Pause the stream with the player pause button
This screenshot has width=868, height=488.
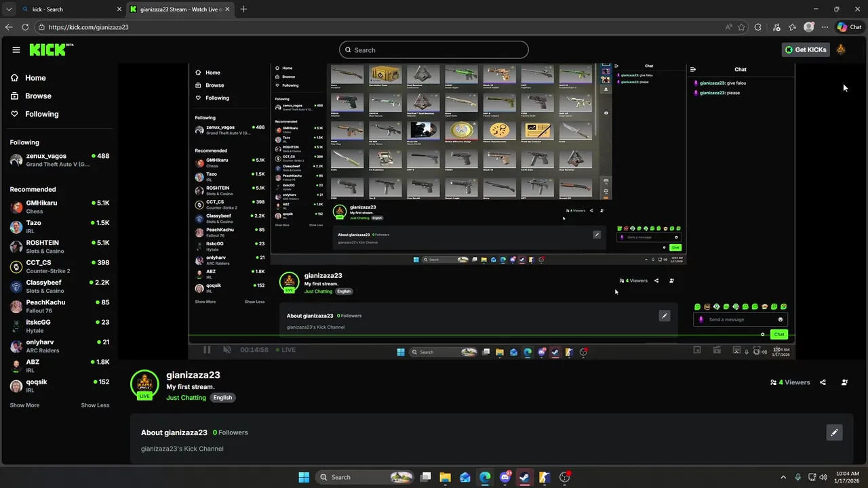pos(207,350)
